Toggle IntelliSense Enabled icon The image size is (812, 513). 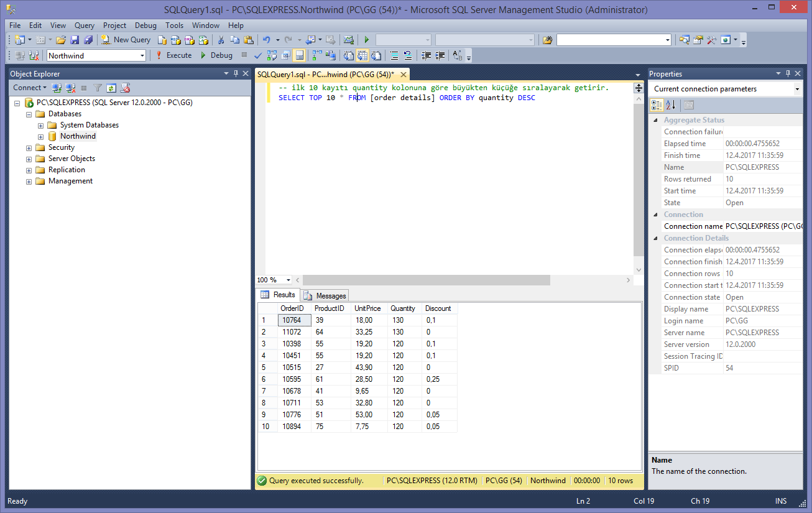tap(299, 55)
